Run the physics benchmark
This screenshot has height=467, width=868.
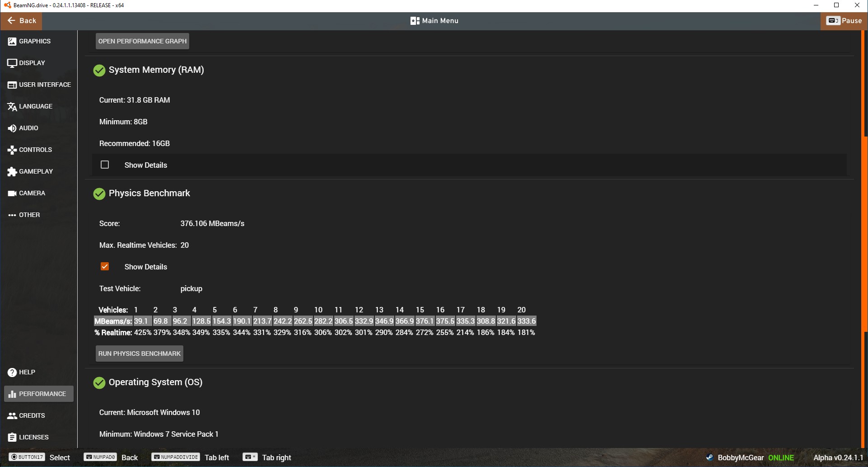tap(140, 354)
